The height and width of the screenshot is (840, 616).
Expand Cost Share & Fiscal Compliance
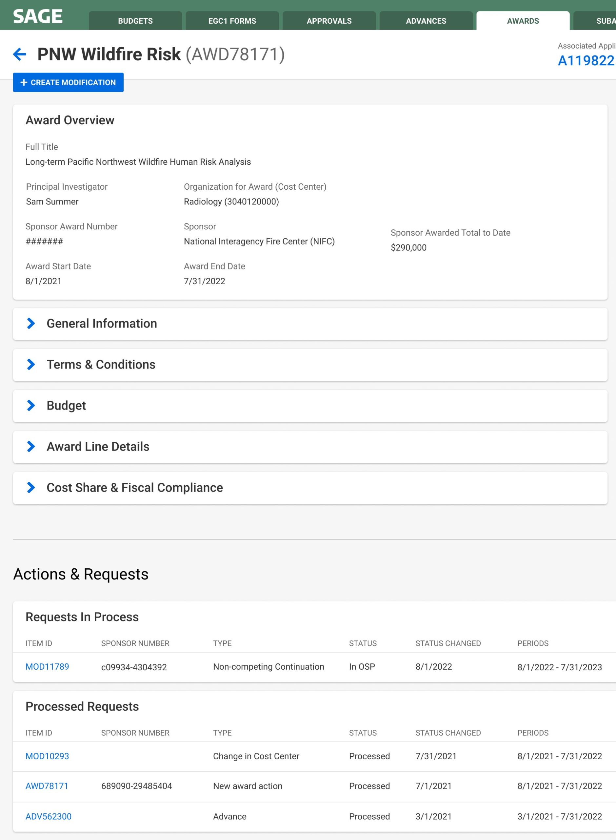point(31,487)
